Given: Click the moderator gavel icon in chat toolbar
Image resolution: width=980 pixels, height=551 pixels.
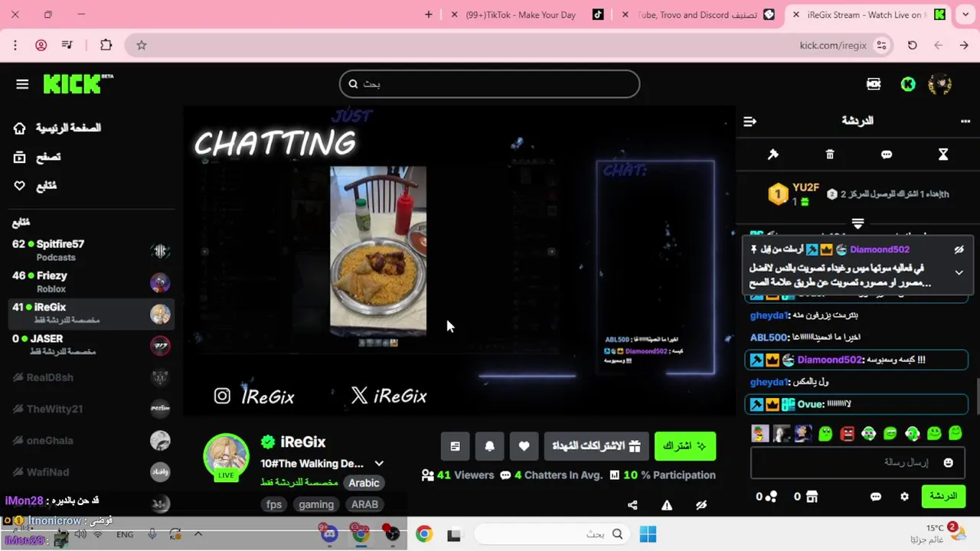Looking at the screenshot, I should click(x=773, y=155).
